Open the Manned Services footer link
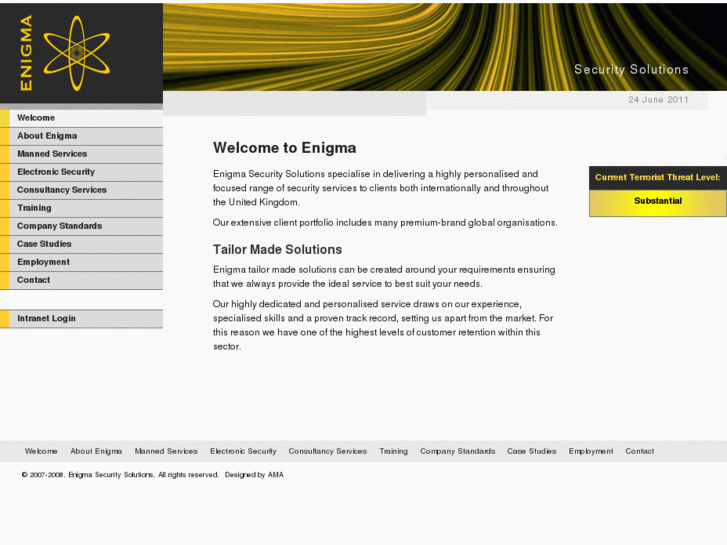The width and height of the screenshot is (727, 545). (166, 451)
